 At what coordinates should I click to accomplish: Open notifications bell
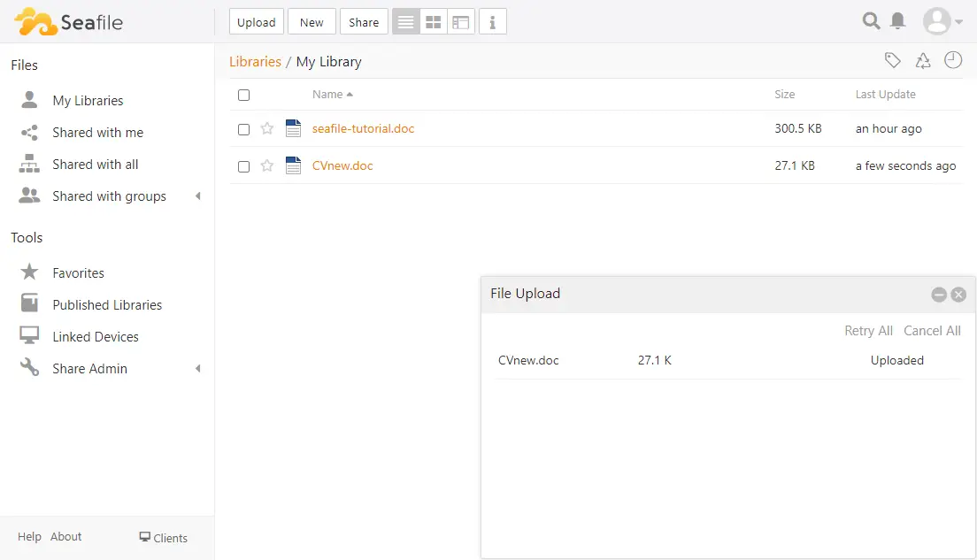(898, 21)
